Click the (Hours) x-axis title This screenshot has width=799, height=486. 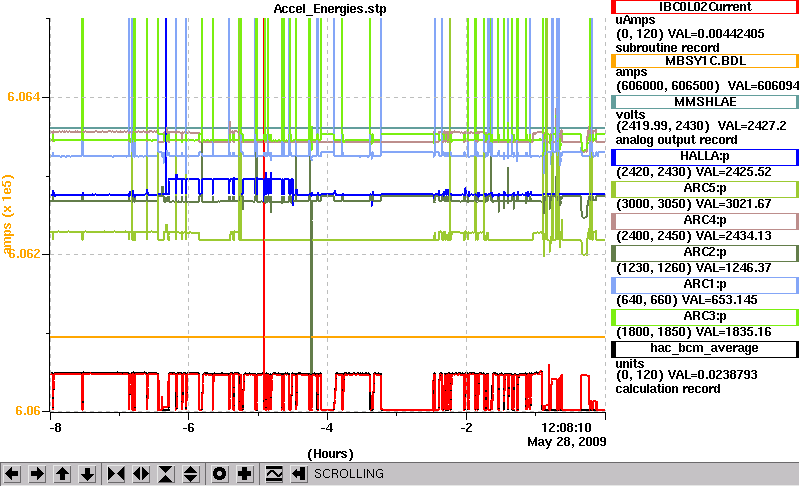pyautogui.click(x=330, y=453)
